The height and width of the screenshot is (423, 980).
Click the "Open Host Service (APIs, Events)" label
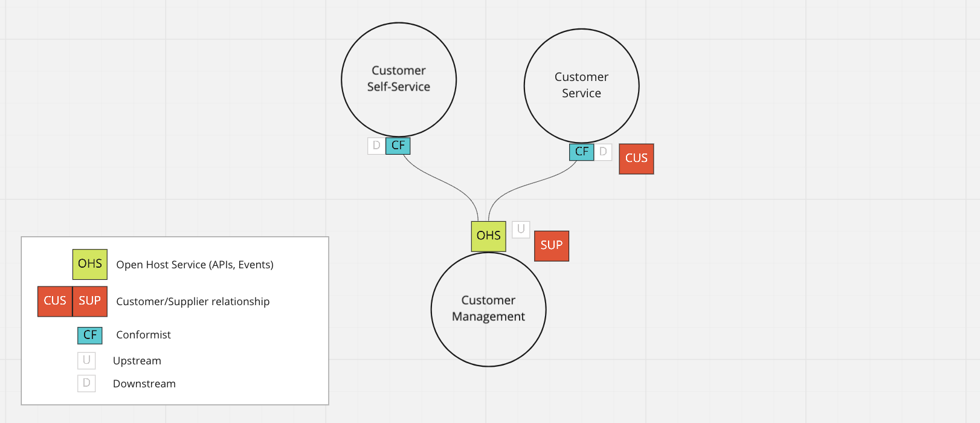(195, 265)
